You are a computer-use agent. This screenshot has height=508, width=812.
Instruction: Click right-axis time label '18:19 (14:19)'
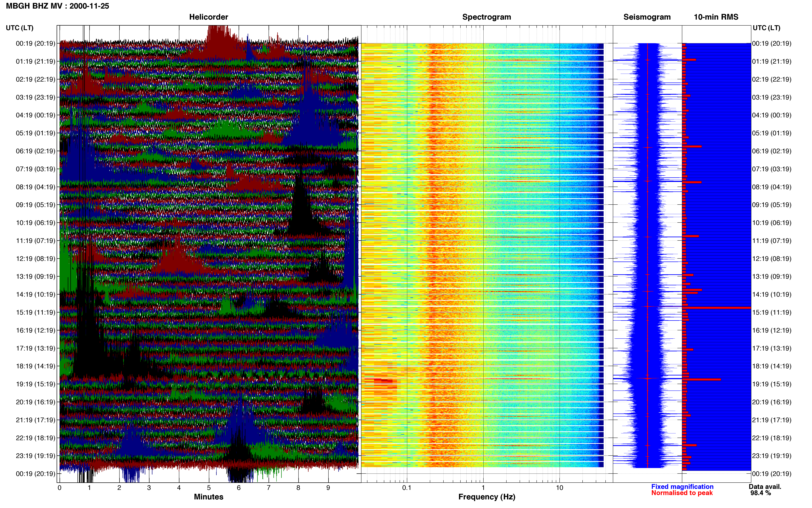click(x=772, y=366)
